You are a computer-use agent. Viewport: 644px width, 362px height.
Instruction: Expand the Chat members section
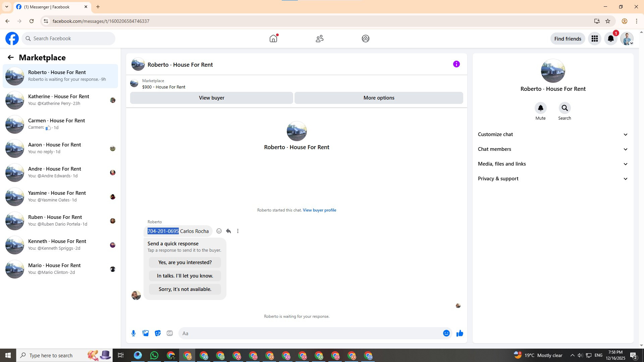coord(553,149)
